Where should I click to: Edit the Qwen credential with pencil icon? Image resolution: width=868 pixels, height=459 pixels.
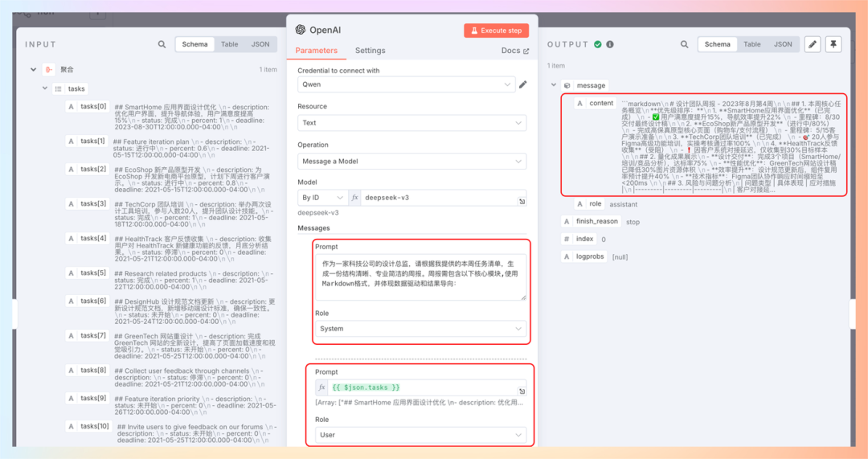pyautogui.click(x=522, y=84)
